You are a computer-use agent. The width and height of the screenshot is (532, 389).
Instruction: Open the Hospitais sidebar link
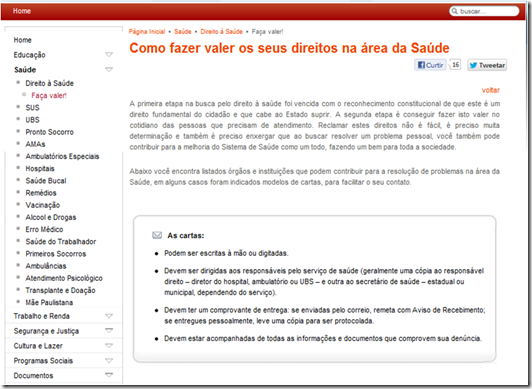click(x=40, y=169)
